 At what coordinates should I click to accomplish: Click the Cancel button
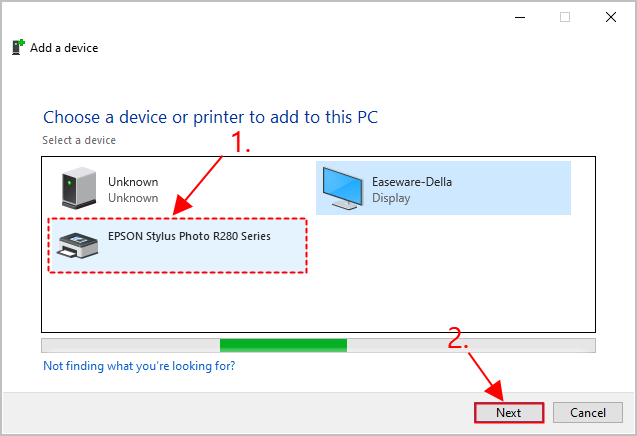click(x=588, y=412)
